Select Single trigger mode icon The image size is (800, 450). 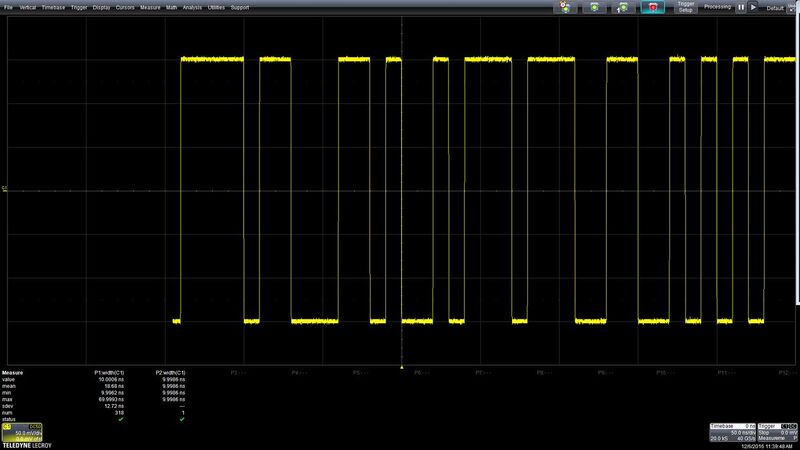click(x=623, y=7)
